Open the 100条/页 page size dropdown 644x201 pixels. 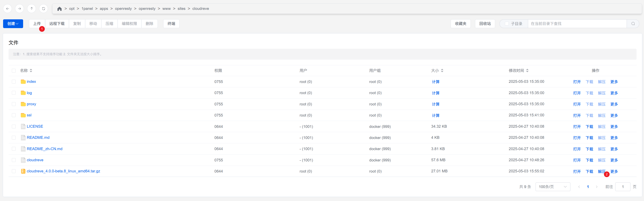click(x=553, y=187)
